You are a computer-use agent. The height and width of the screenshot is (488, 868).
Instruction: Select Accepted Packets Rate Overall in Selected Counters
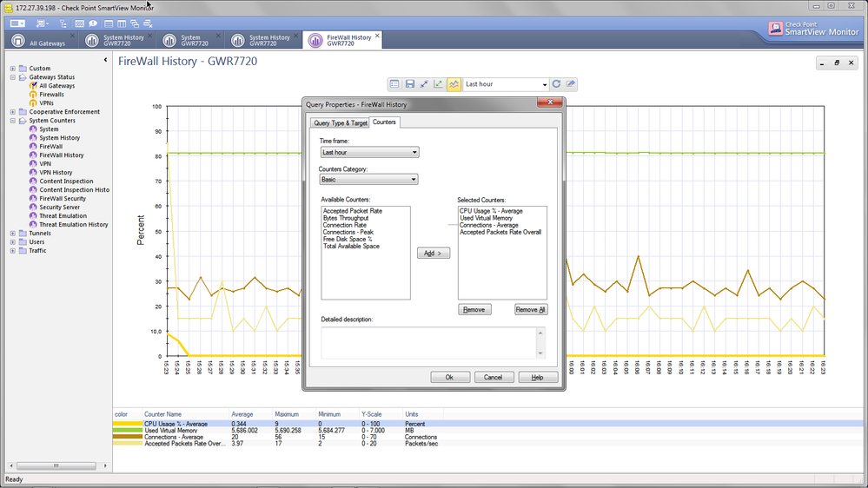(500, 233)
